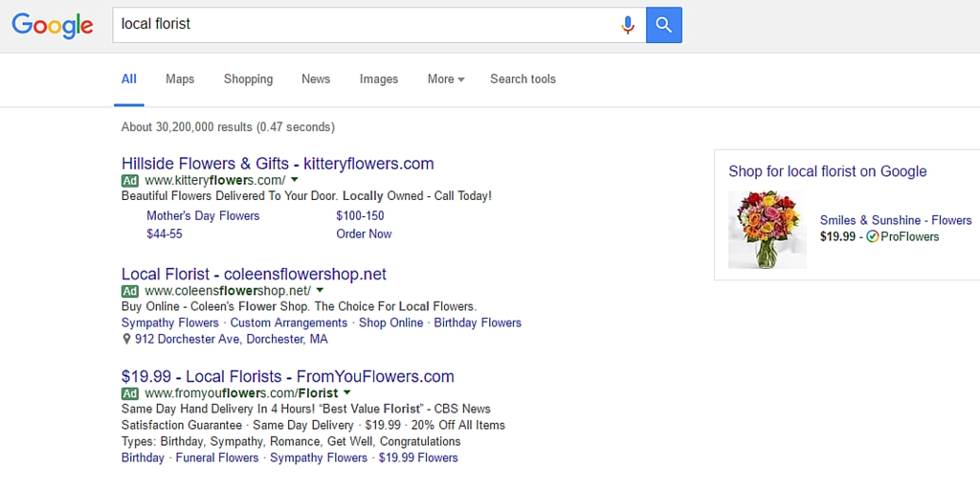The image size is (980, 490).
Task: Click the ProFlowers trusted store checkmark icon
Action: coord(873,237)
